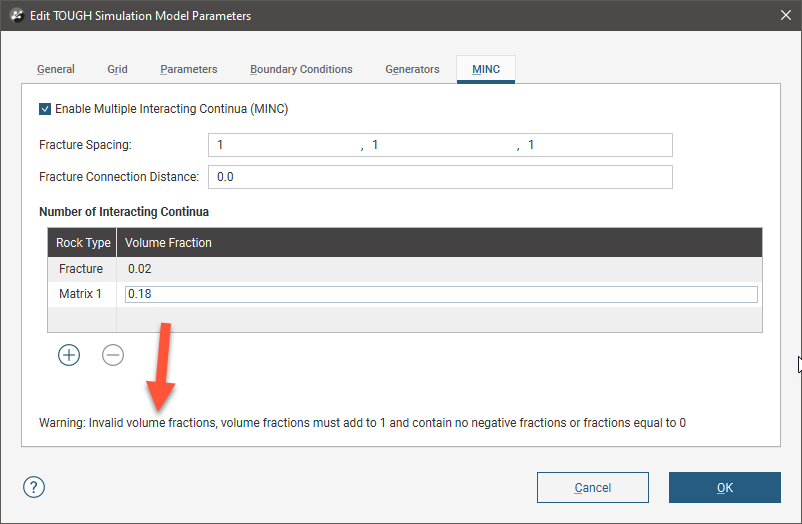
Task: Switch to the General tab
Action: (x=56, y=69)
